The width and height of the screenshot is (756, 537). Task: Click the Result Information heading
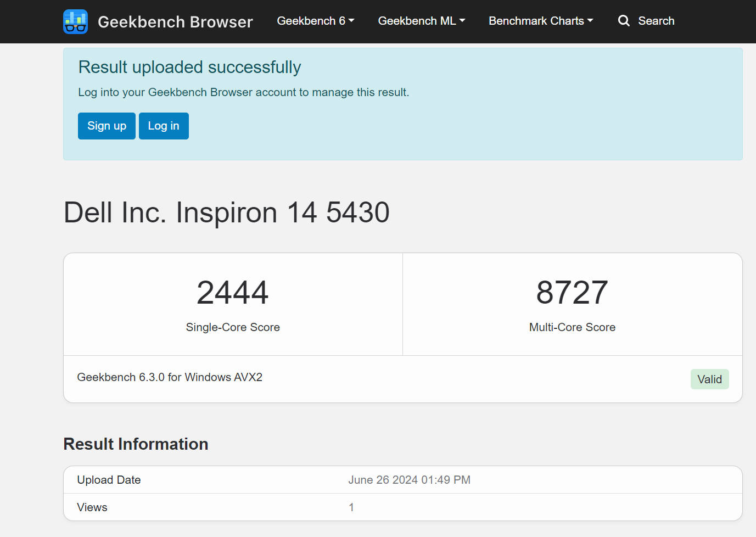pyautogui.click(x=136, y=444)
